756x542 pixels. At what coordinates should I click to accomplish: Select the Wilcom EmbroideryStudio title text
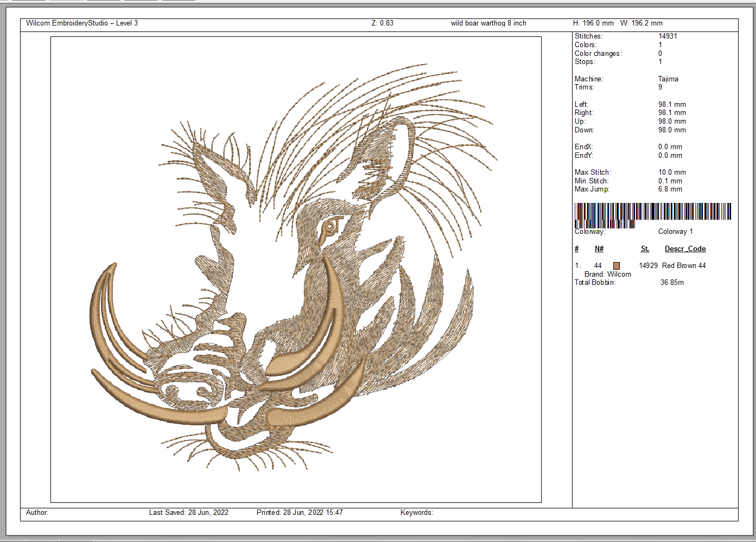point(81,23)
